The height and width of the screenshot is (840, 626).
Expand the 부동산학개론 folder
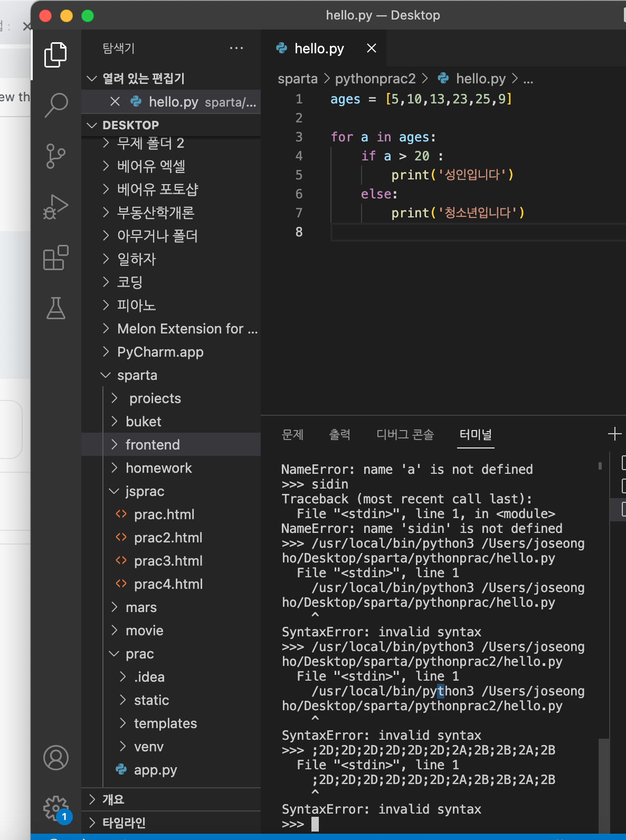[171, 213]
